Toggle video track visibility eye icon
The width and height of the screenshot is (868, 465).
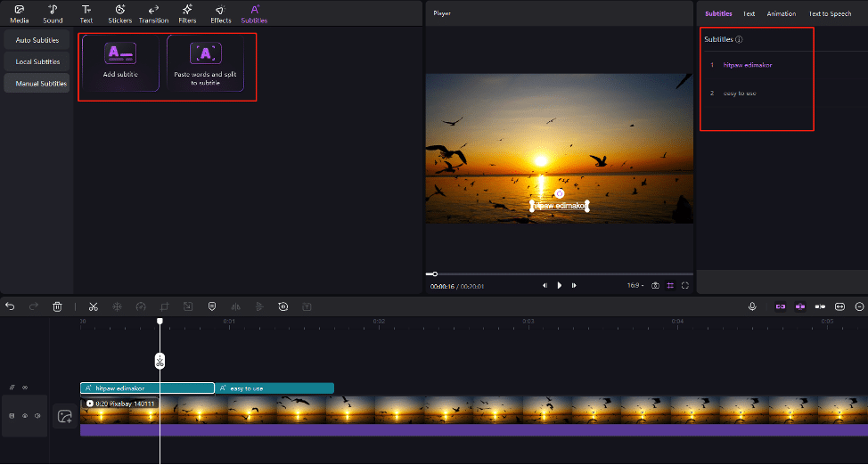pos(25,416)
